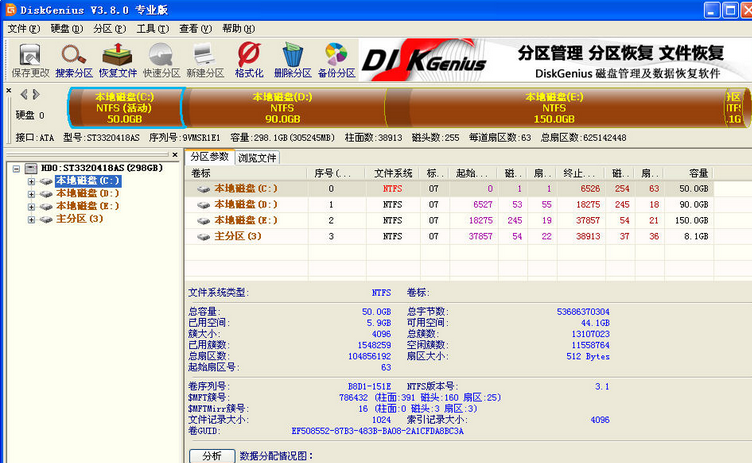The image size is (752, 463).
Task: Click the 本地磁盘(E:) item in the tree
Action: point(88,206)
